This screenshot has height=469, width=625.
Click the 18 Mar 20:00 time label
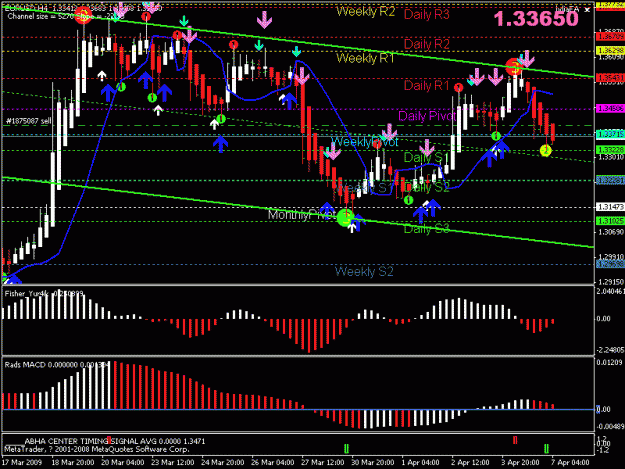(x=72, y=463)
